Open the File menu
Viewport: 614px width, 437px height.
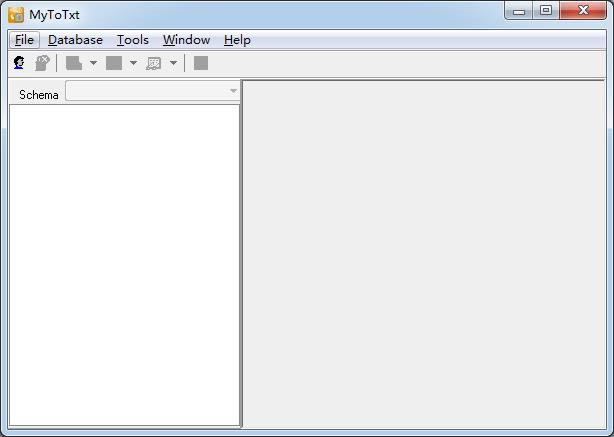[24, 40]
